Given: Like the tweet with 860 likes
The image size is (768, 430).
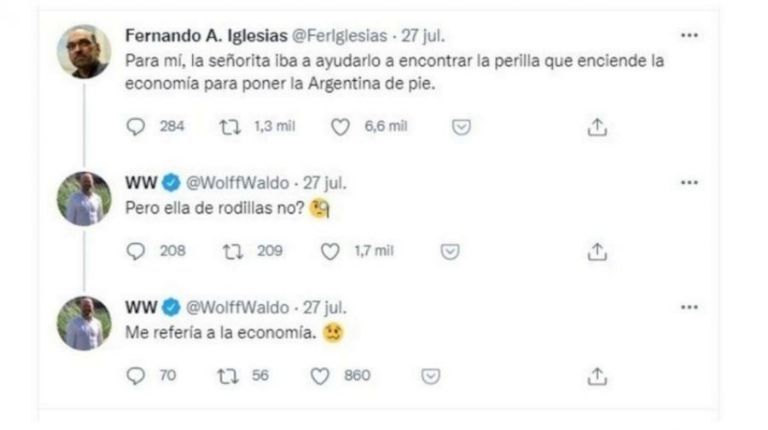Looking at the screenshot, I should [321, 375].
